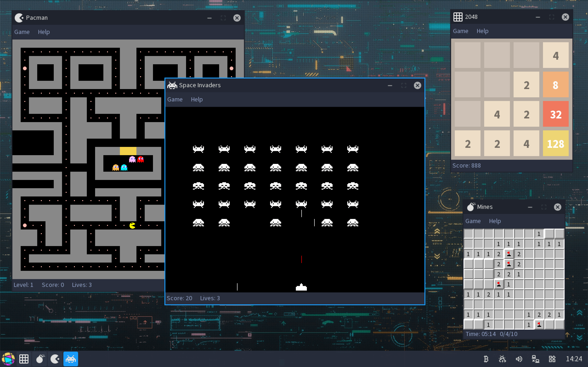Click the clock showing 14:24
Viewport: 588px width, 367px height.
[574, 359]
